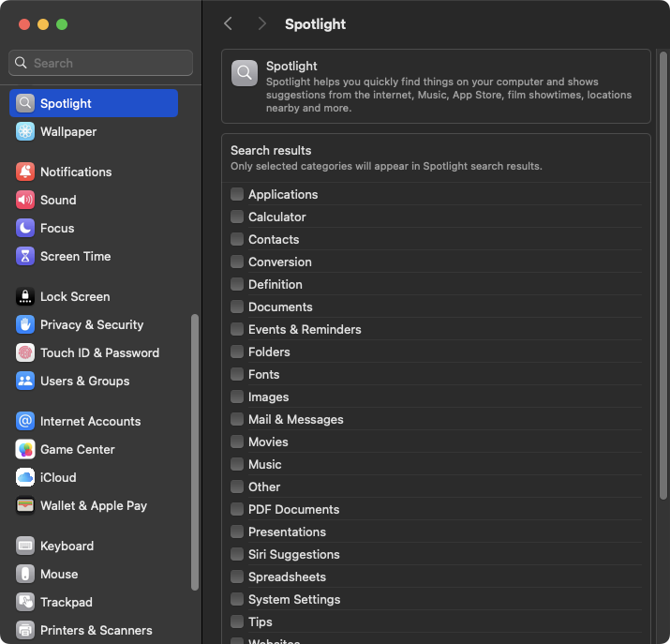This screenshot has width=670, height=644.
Task: Tick the Tips checkbox
Action: 237,622
